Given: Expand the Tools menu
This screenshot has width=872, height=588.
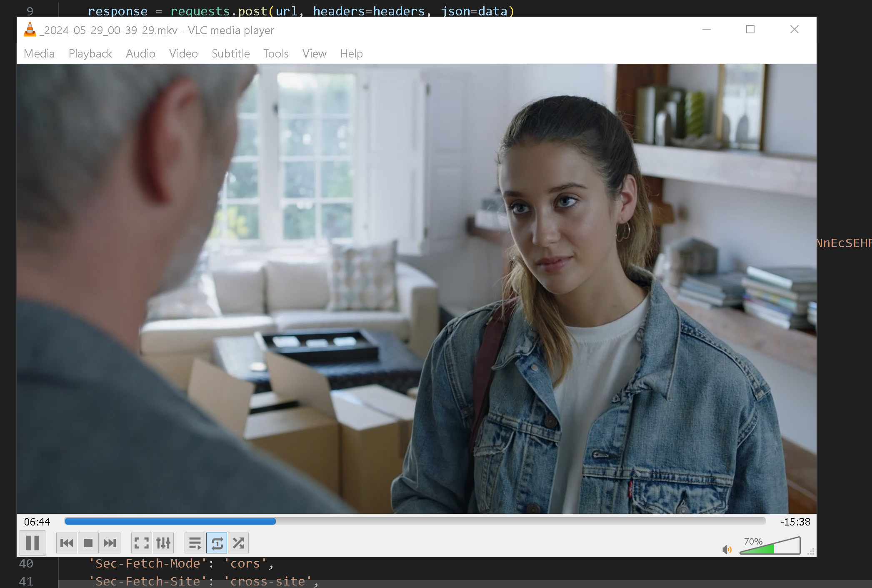Looking at the screenshot, I should coord(276,54).
